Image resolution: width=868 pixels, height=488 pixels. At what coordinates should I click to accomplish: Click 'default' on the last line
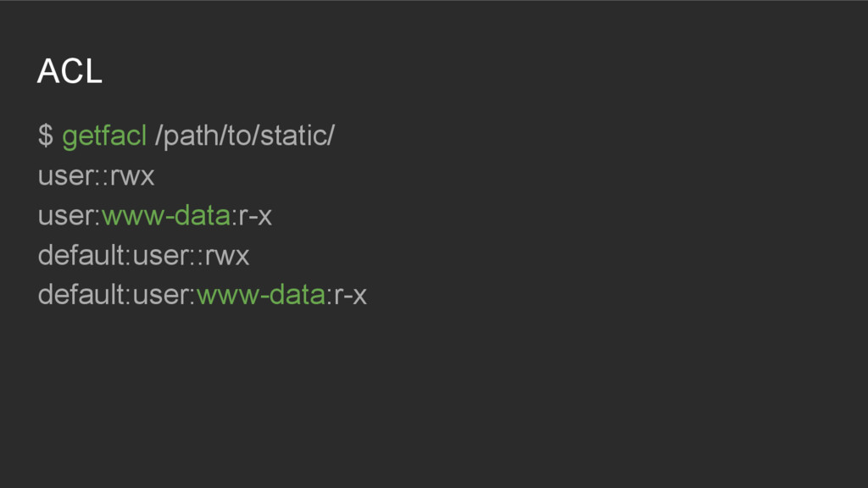point(83,295)
